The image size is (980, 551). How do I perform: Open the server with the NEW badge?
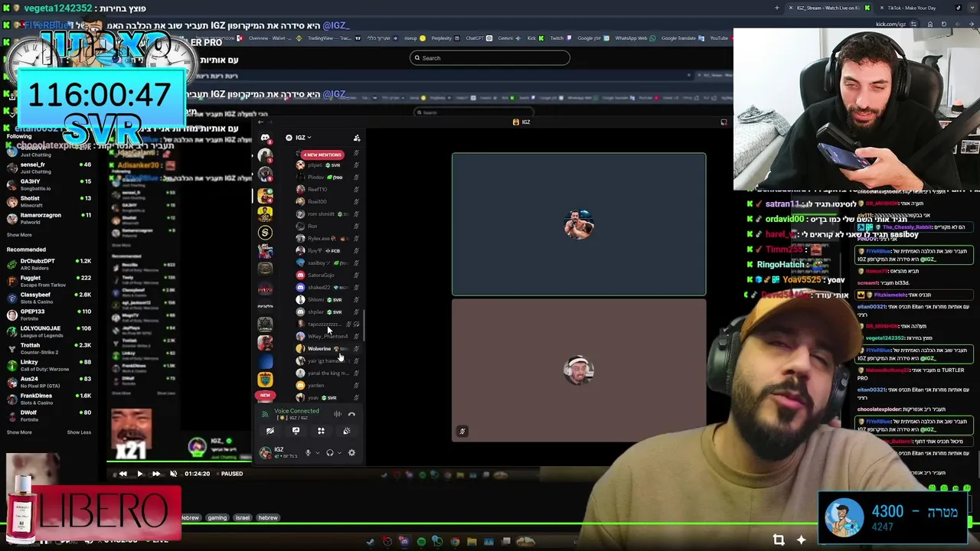(265, 395)
